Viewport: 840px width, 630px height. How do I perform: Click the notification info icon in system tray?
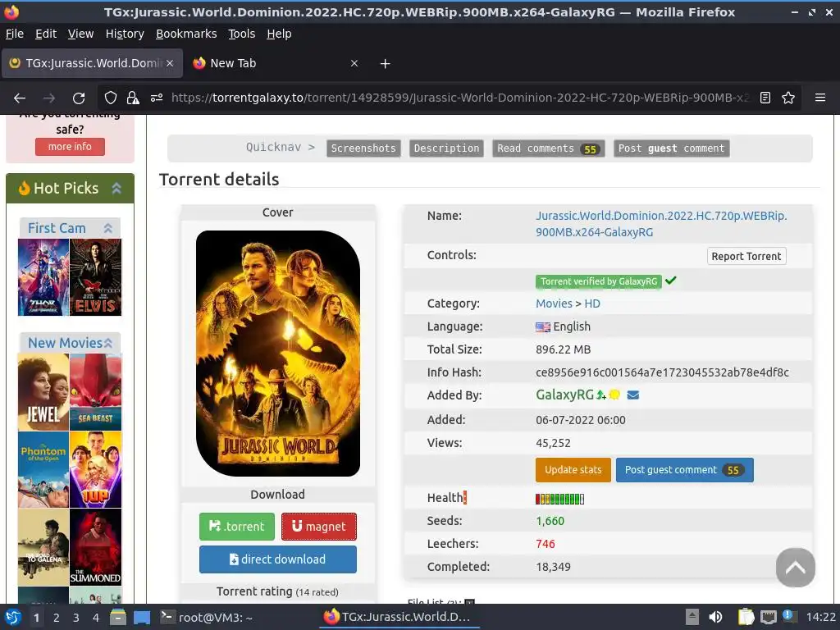(789, 616)
